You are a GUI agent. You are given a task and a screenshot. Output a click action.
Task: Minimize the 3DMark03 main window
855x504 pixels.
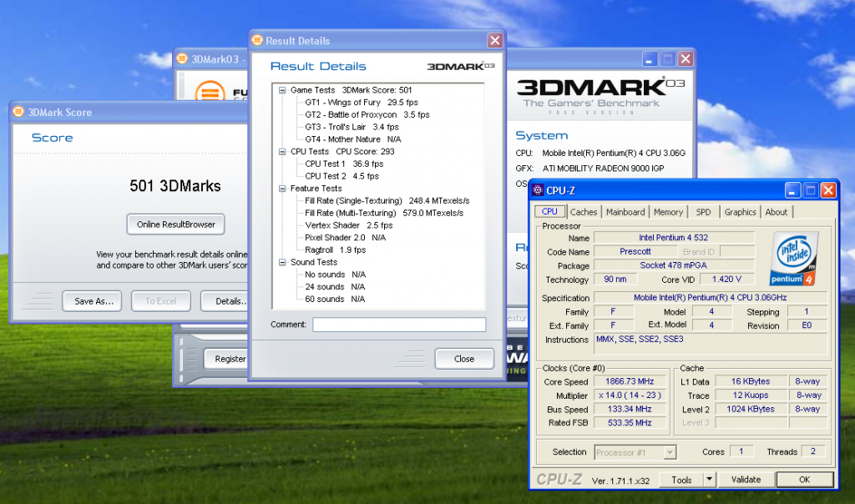click(650, 59)
